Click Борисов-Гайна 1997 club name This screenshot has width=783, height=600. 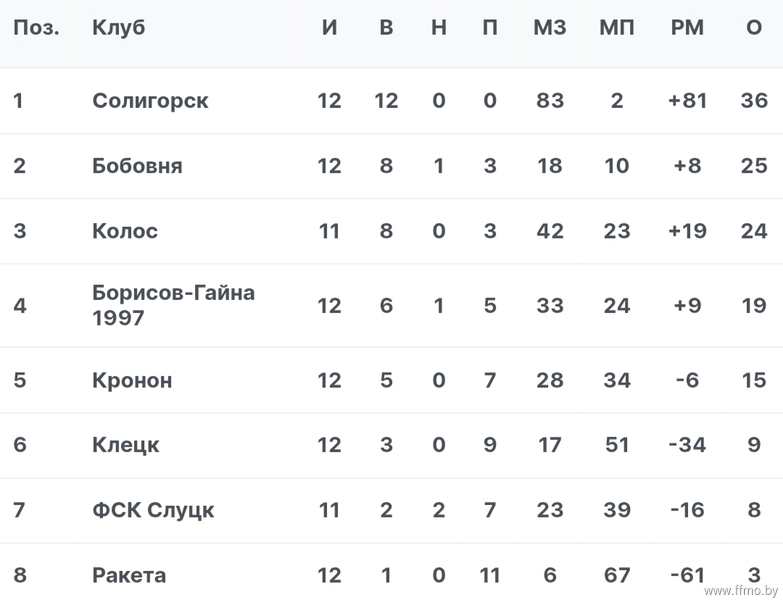(x=173, y=305)
